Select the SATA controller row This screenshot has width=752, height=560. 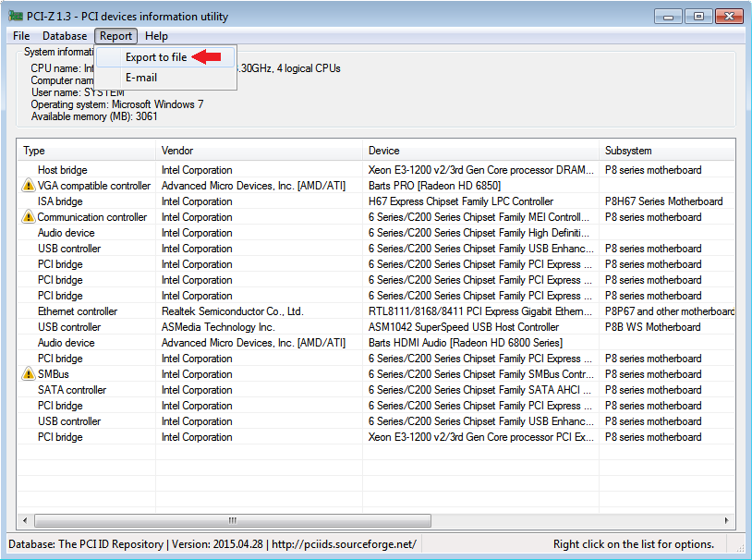click(376, 390)
